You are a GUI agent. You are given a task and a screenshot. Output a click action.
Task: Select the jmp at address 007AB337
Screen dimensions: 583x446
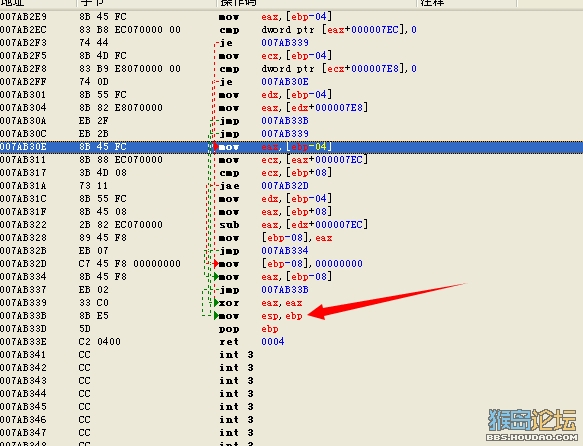[292, 290]
